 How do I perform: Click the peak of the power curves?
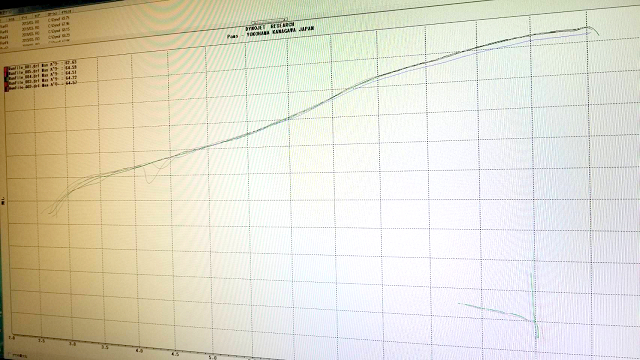coord(587,28)
